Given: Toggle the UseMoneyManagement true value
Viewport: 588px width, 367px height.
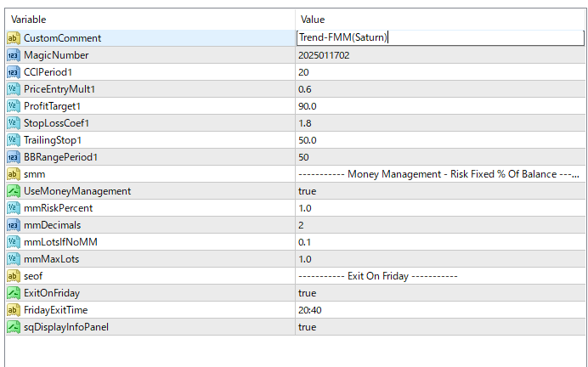Looking at the screenshot, I should pyautogui.click(x=308, y=191).
